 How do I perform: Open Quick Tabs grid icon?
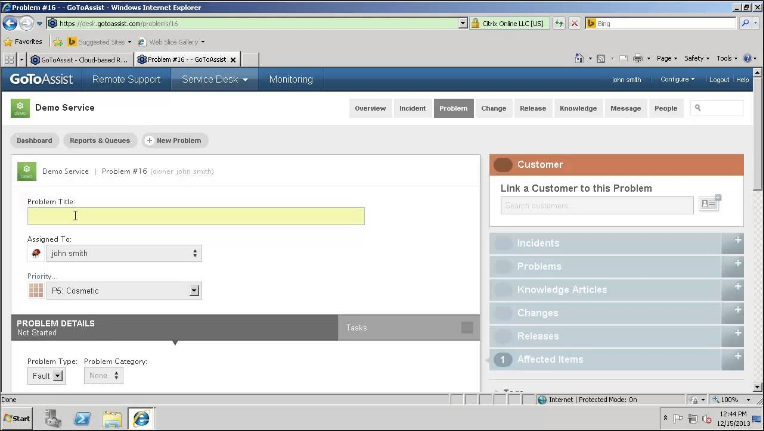coord(9,59)
